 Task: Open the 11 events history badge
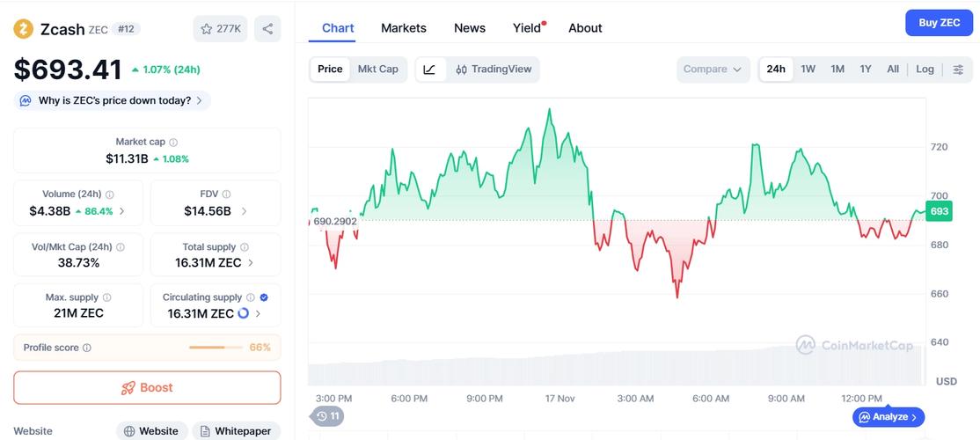(328, 415)
